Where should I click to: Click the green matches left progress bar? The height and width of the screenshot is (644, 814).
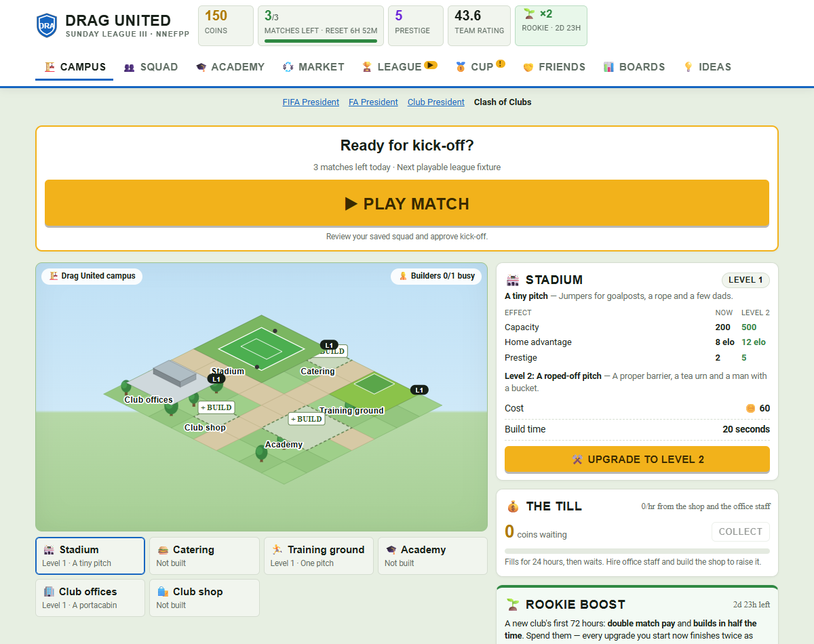[321, 41]
